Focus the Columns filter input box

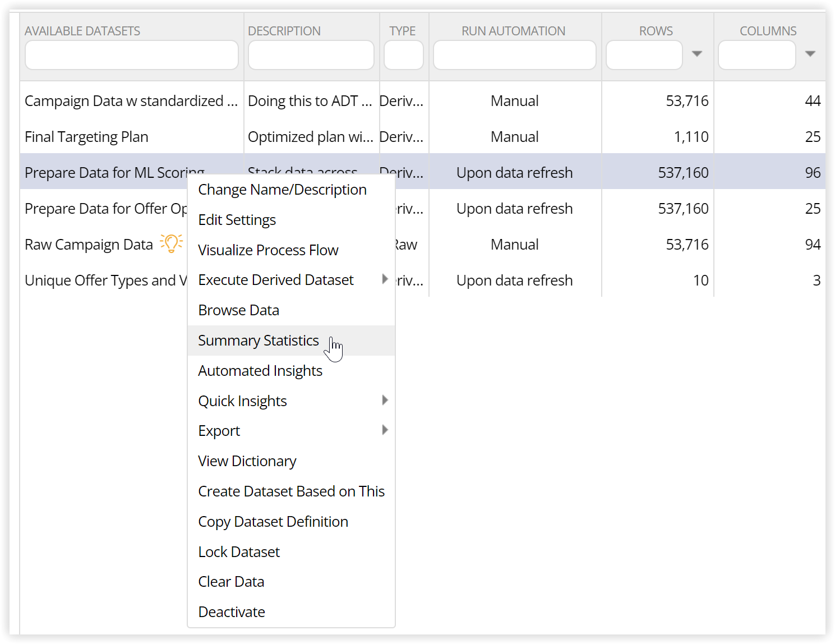click(x=757, y=55)
